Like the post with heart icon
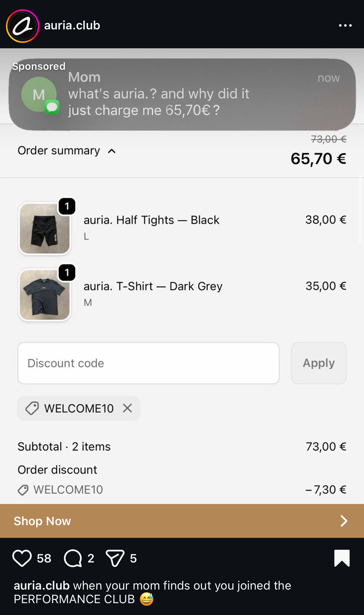The height and width of the screenshot is (615, 364). [22, 558]
